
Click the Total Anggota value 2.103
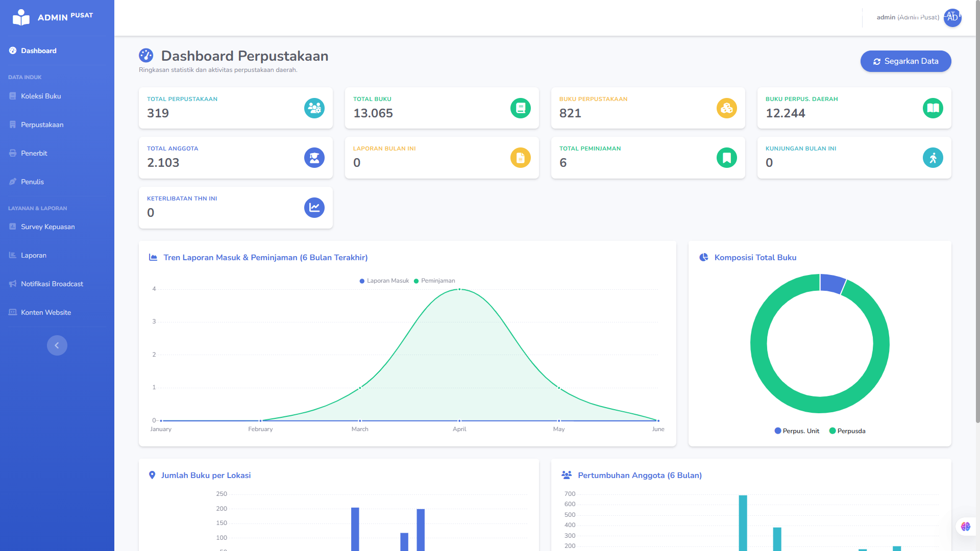coord(163,163)
